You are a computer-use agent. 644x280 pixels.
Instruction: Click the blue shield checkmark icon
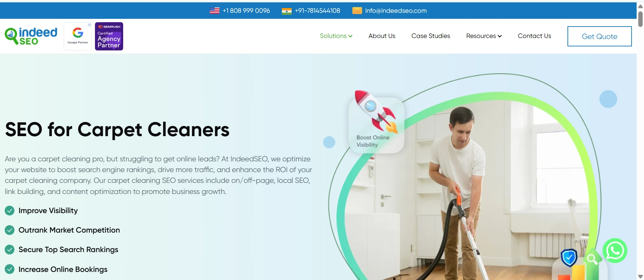(x=569, y=258)
